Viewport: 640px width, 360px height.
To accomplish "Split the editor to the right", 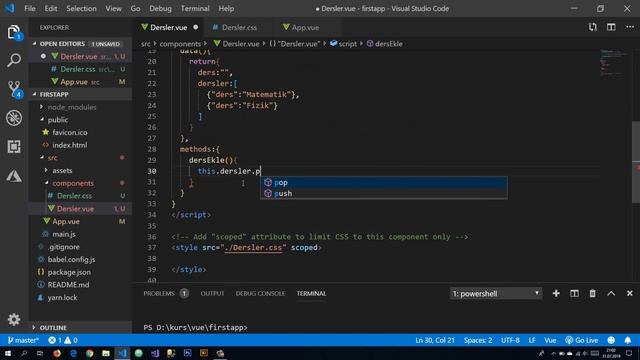I will tap(611, 27).
